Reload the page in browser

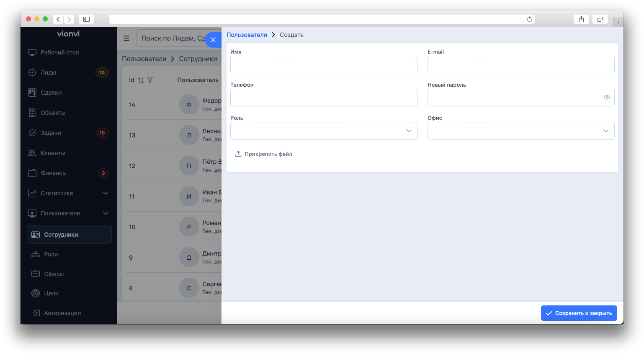tap(529, 19)
